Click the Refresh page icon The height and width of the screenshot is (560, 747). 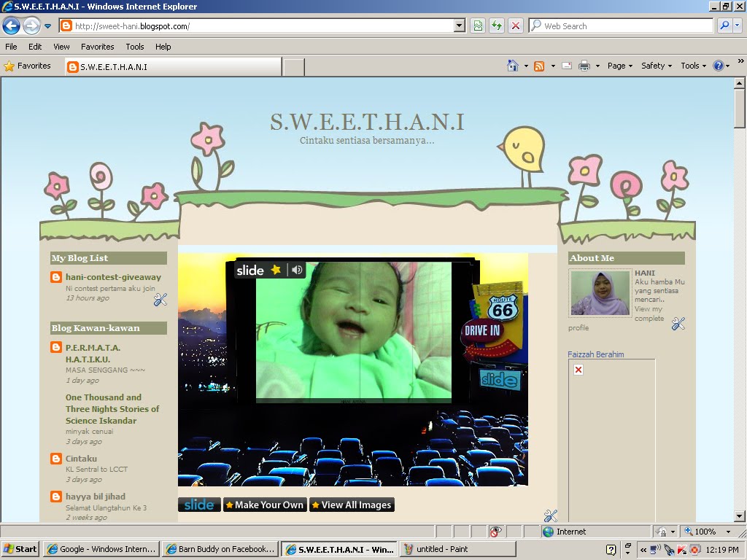497,26
